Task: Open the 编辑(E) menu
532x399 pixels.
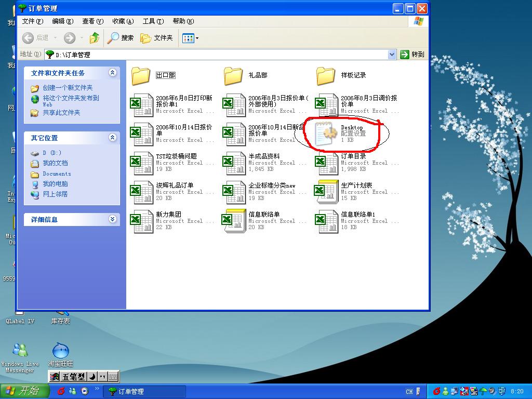Action: [63, 21]
